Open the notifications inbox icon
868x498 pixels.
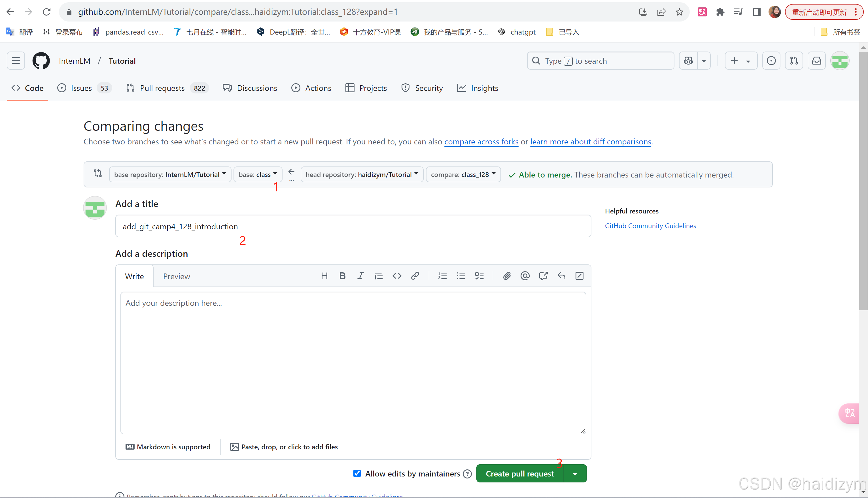[816, 61]
